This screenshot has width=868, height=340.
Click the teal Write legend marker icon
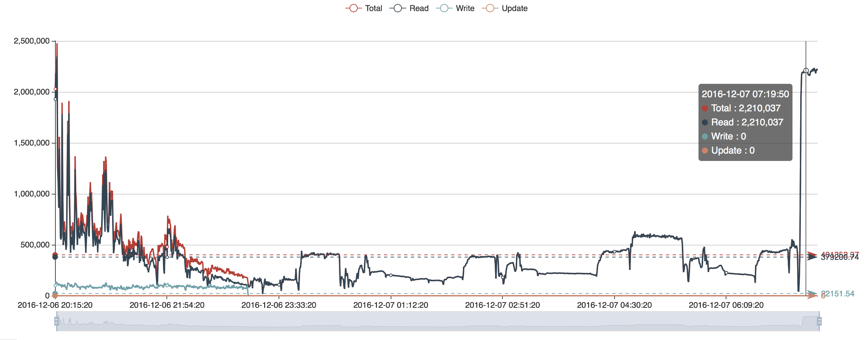444,8
